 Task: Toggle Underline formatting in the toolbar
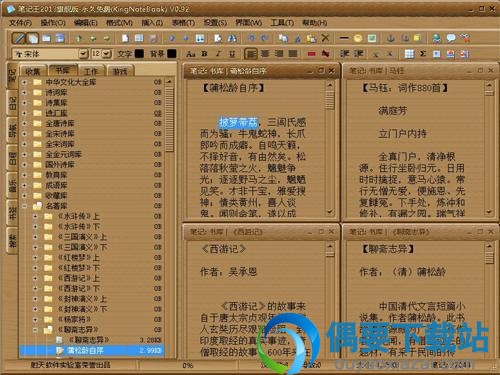pos(232,54)
